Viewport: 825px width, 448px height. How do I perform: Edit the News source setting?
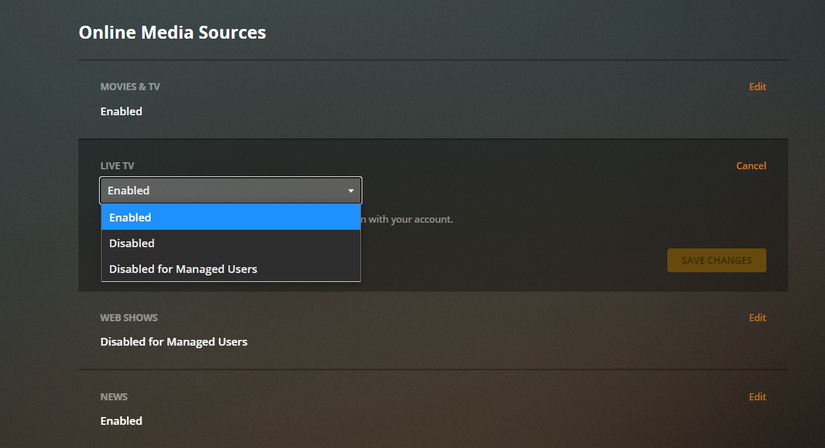(757, 397)
